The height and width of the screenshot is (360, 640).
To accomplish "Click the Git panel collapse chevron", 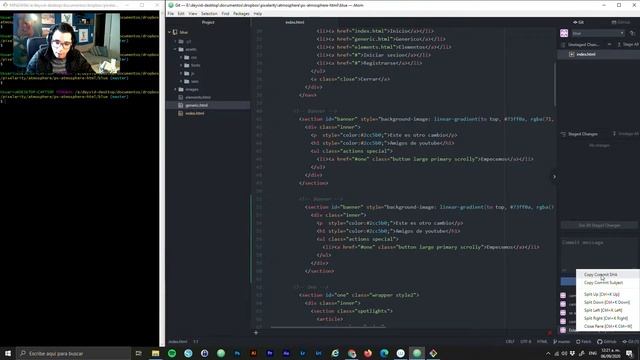I will pyautogui.click(x=554, y=177).
